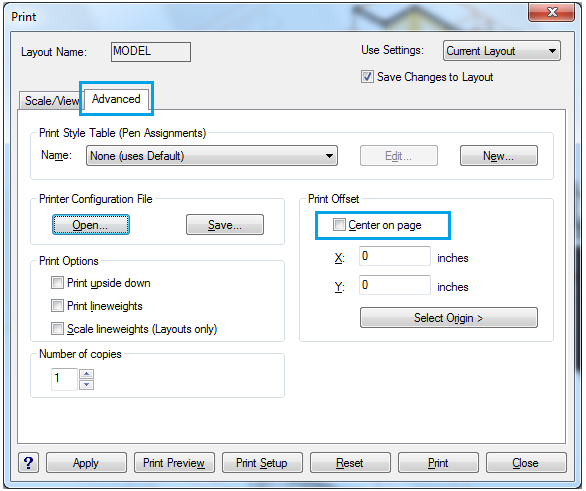Reset the print settings
This screenshot has width=586, height=491.
350,463
